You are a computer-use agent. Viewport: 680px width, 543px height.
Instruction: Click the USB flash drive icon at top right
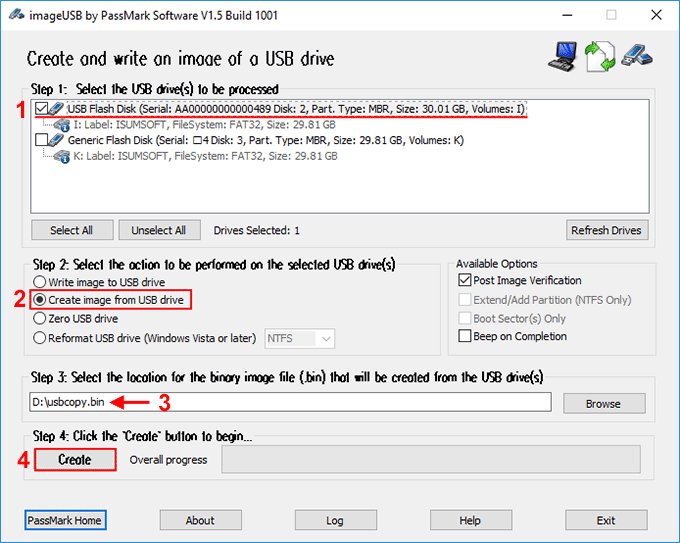(x=637, y=56)
